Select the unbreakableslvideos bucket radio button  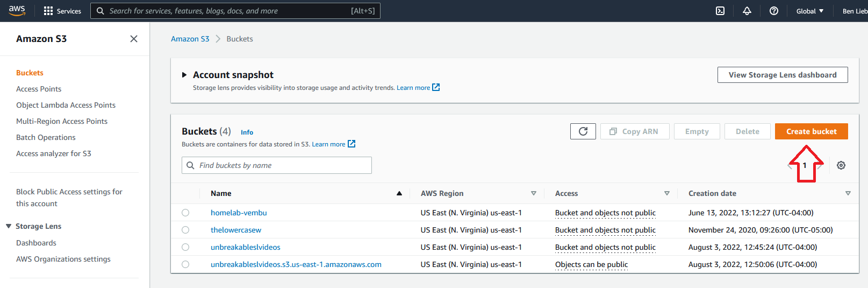[x=185, y=247]
